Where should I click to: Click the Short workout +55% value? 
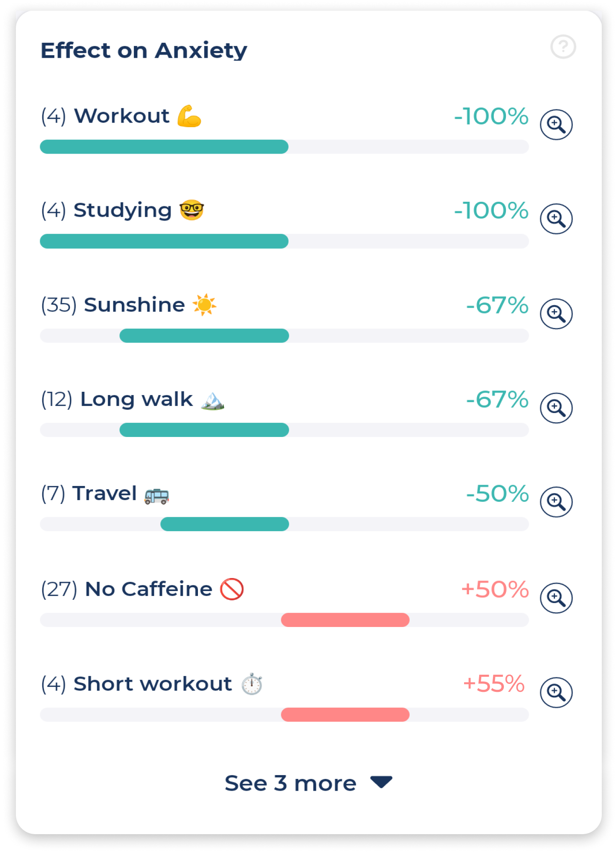coord(494,684)
